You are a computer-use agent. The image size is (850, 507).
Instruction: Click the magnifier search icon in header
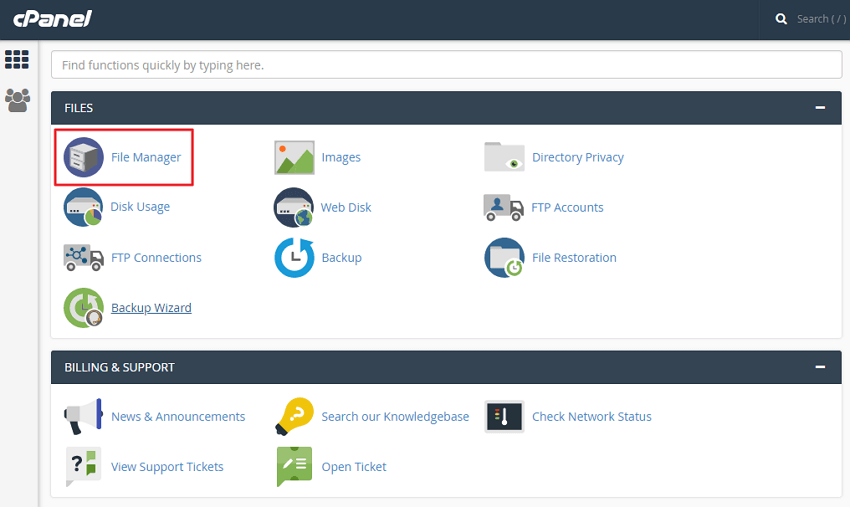pyautogui.click(x=781, y=19)
